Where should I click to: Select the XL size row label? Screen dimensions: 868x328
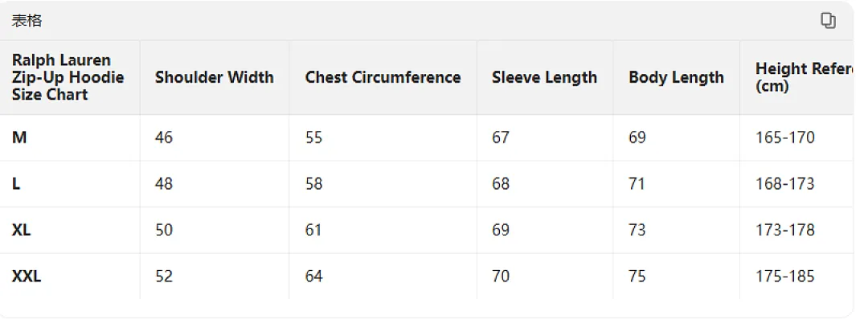point(21,230)
